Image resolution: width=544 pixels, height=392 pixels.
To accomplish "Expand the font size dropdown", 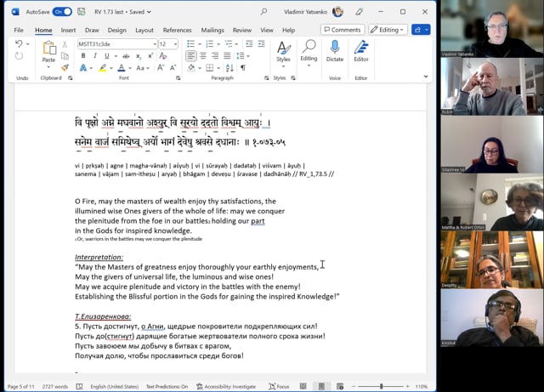I will click(x=175, y=44).
